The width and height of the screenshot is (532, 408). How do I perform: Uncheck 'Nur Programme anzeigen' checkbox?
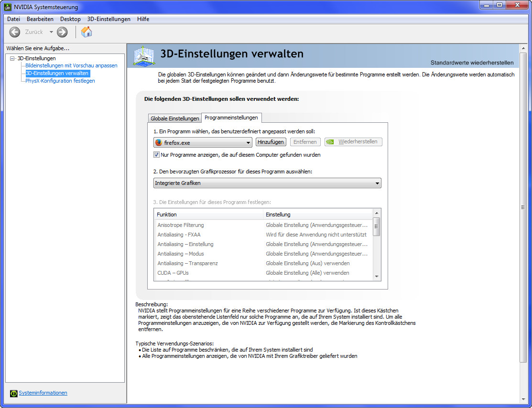click(x=156, y=155)
